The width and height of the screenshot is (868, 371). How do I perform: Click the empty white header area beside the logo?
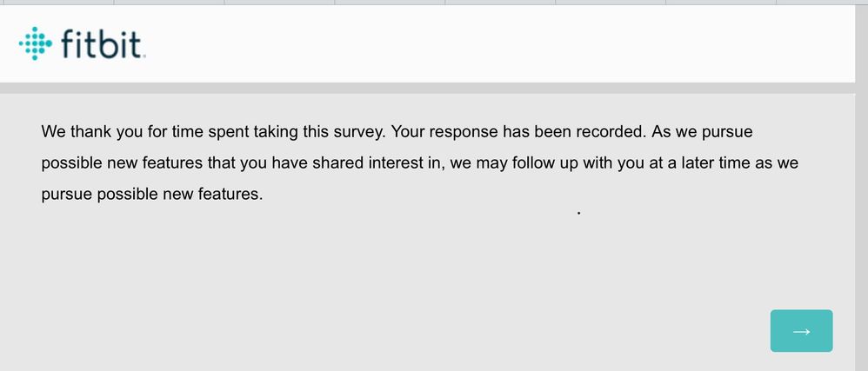pos(498,44)
